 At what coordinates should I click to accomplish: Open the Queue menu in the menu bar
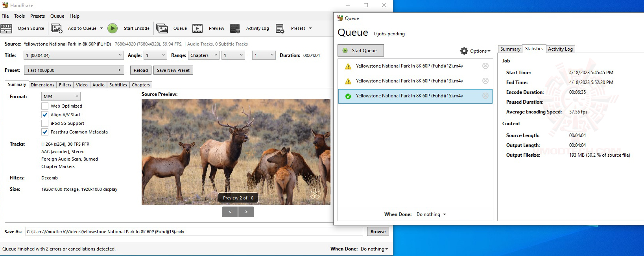click(x=57, y=16)
